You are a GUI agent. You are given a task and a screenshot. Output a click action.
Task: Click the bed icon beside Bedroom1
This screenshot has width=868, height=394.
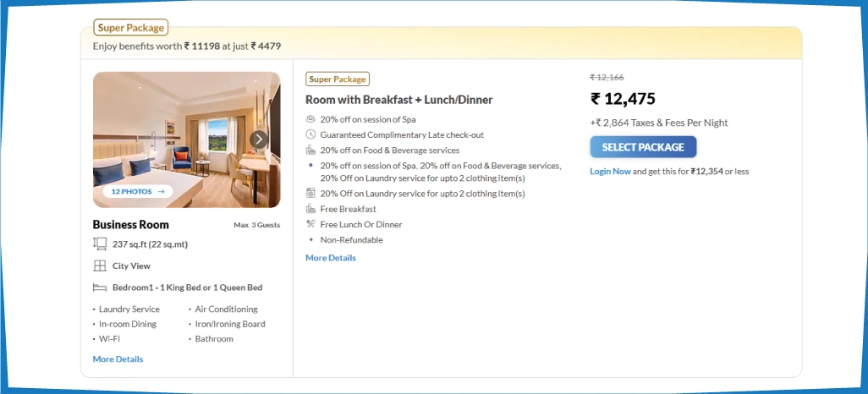pos(100,287)
